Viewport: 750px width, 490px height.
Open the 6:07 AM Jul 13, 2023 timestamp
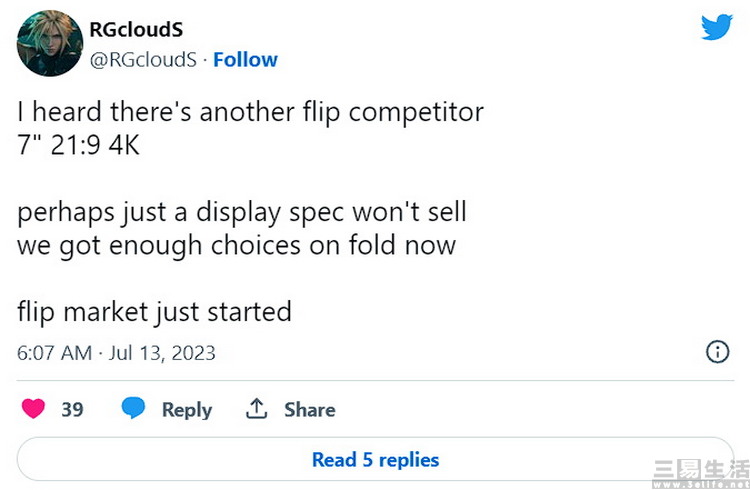(x=116, y=353)
